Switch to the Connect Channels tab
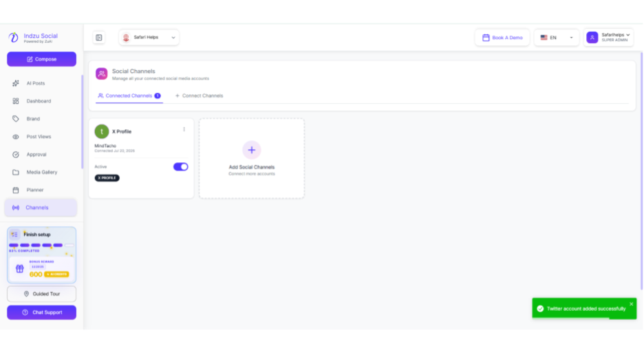 click(x=200, y=96)
